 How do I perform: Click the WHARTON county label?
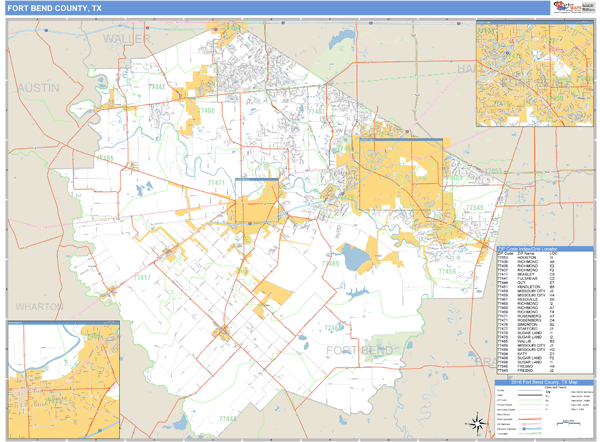pyautogui.click(x=39, y=307)
